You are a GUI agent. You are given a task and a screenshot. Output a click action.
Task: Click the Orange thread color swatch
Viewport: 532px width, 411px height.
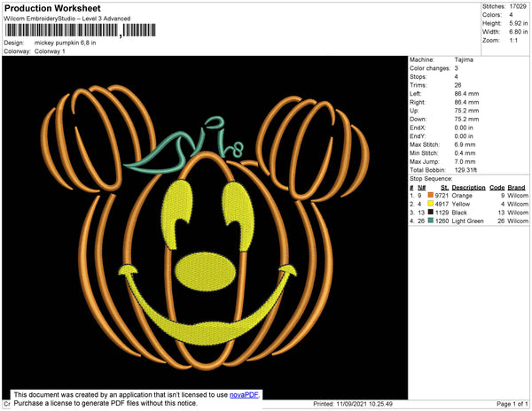pyautogui.click(x=431, y=195)
